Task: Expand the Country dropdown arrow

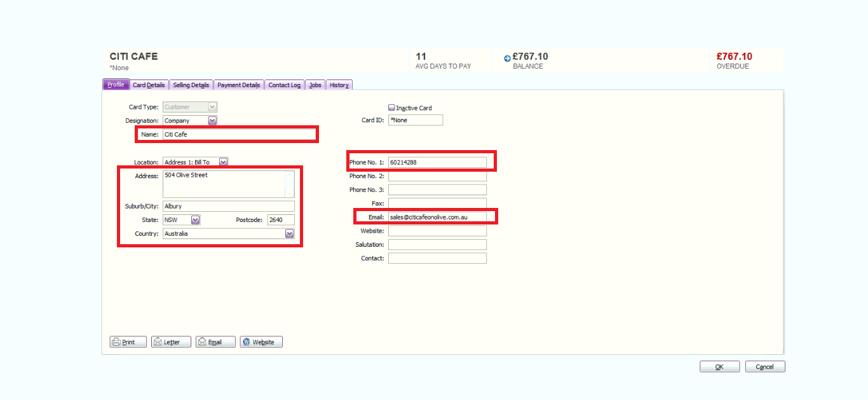Action: tap(290, 233)
